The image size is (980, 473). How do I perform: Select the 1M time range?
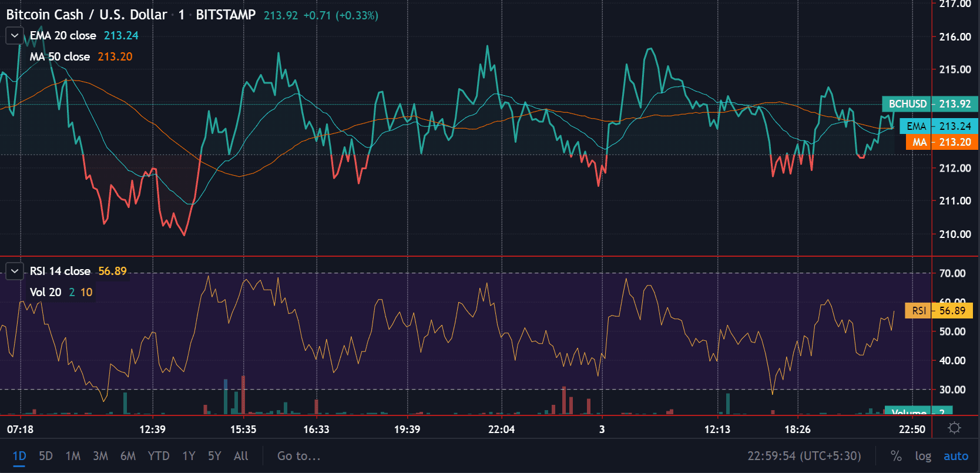pos(73,456)
